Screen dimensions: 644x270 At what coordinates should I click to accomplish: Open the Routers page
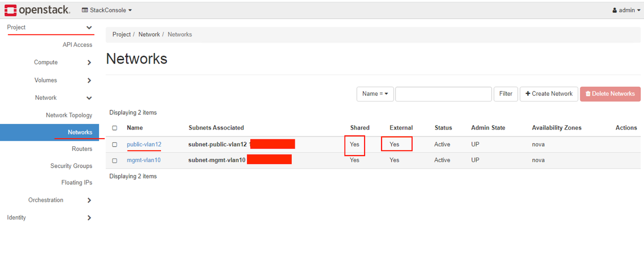pos(82,149)
